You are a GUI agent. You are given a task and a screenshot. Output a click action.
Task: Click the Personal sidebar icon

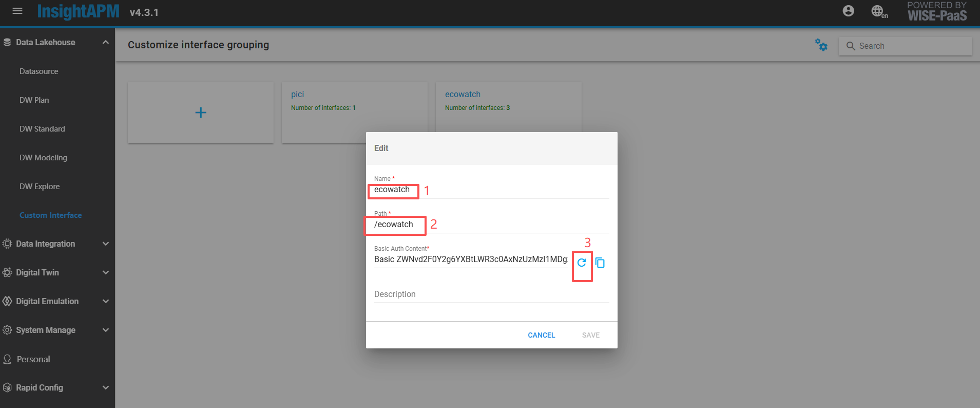point(7,359)
